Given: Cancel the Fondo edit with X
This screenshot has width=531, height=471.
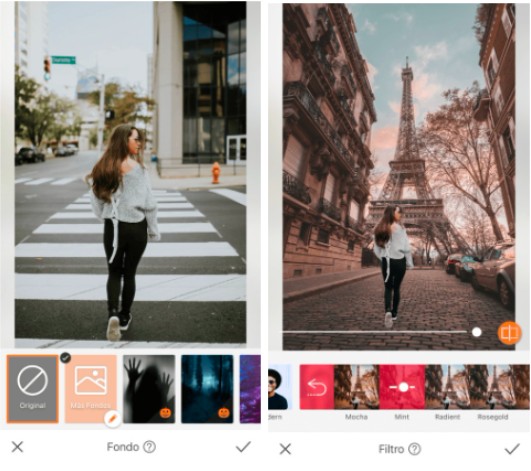Looking at the screenshot, I should click(x=17, y=447).
